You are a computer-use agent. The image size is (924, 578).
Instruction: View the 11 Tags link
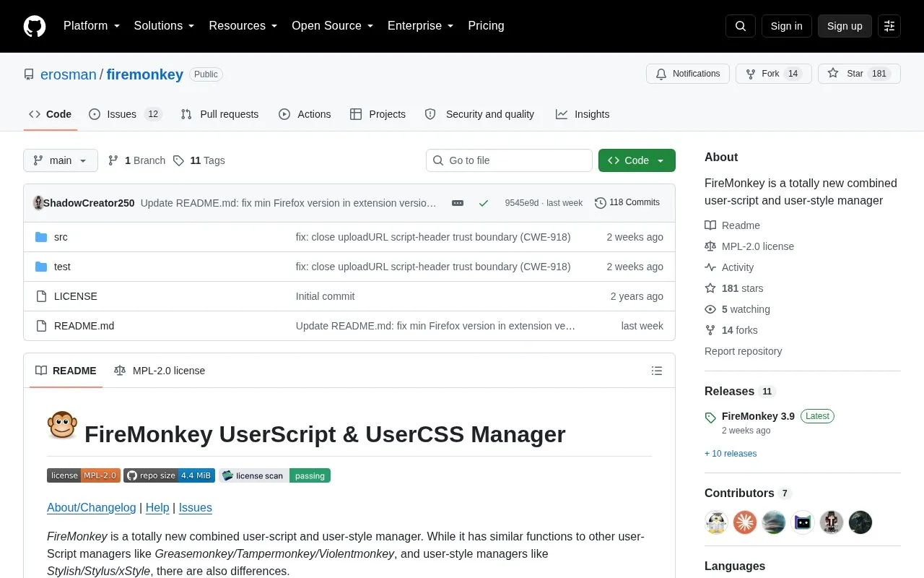tap(199, 160)
